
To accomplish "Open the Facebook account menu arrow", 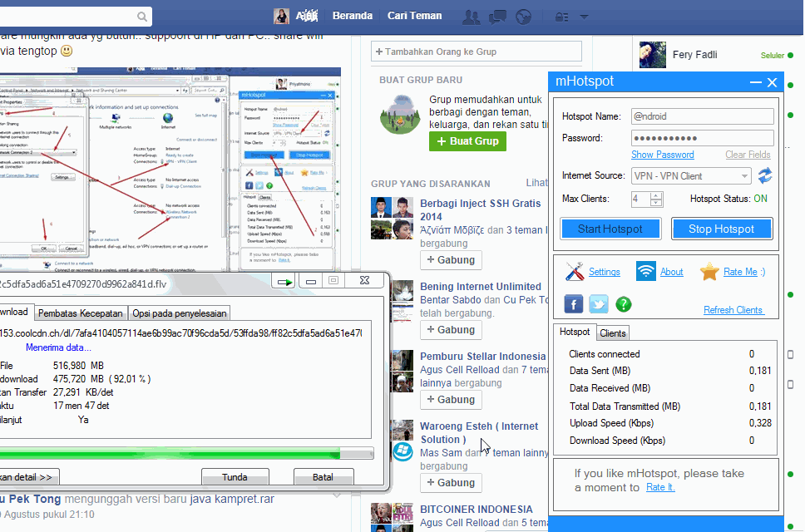I will (x=585, y=17).
